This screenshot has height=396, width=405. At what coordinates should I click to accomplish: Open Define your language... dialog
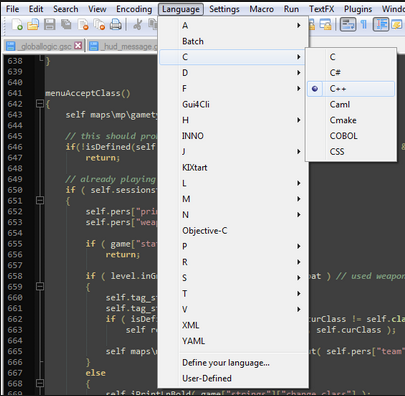pyautogui.click(x=233, y=363)
